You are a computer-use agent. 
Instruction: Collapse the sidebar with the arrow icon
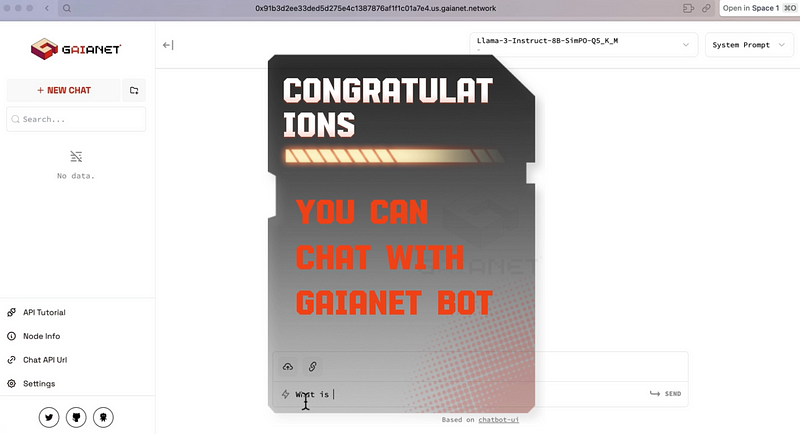168,45
